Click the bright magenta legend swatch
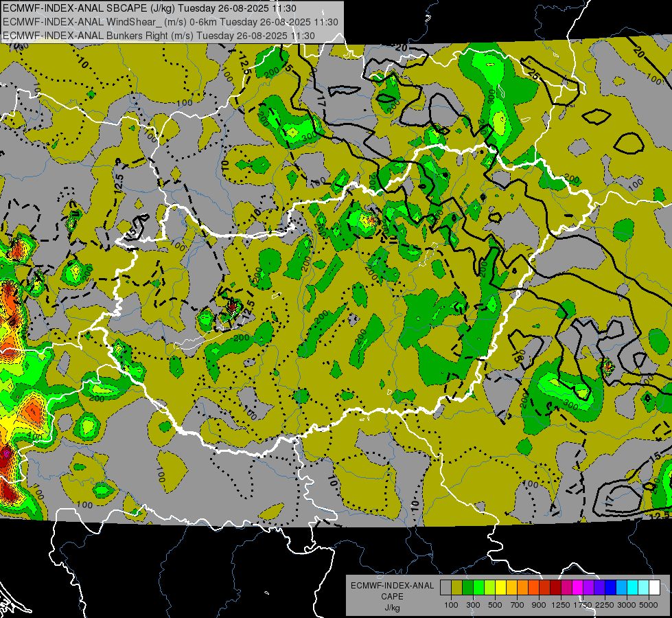The image size is (672, 618). pos(578,588)
